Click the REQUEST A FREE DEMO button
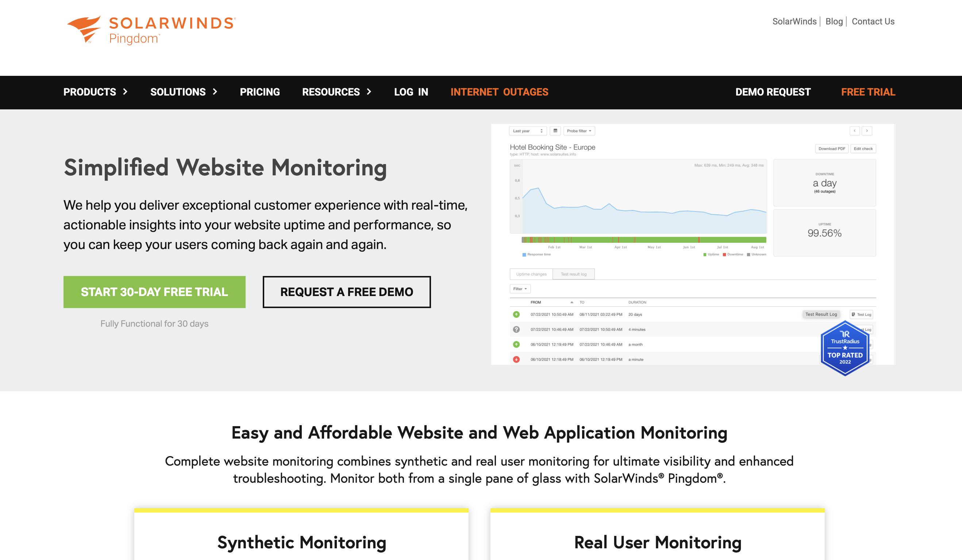Screen dimensions: 962x560 346,291
